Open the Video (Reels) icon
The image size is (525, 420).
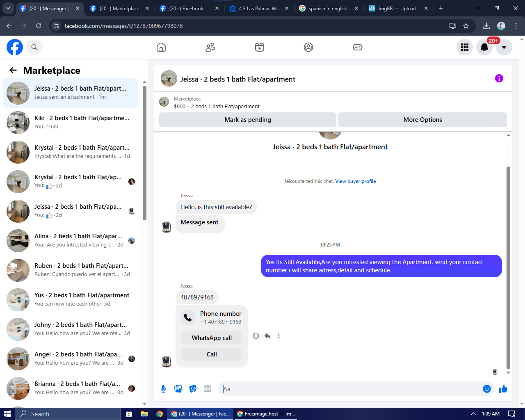[260, 47]
